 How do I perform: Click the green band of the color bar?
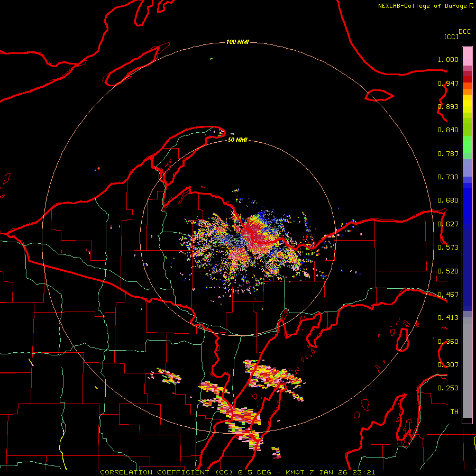[467, 144]
